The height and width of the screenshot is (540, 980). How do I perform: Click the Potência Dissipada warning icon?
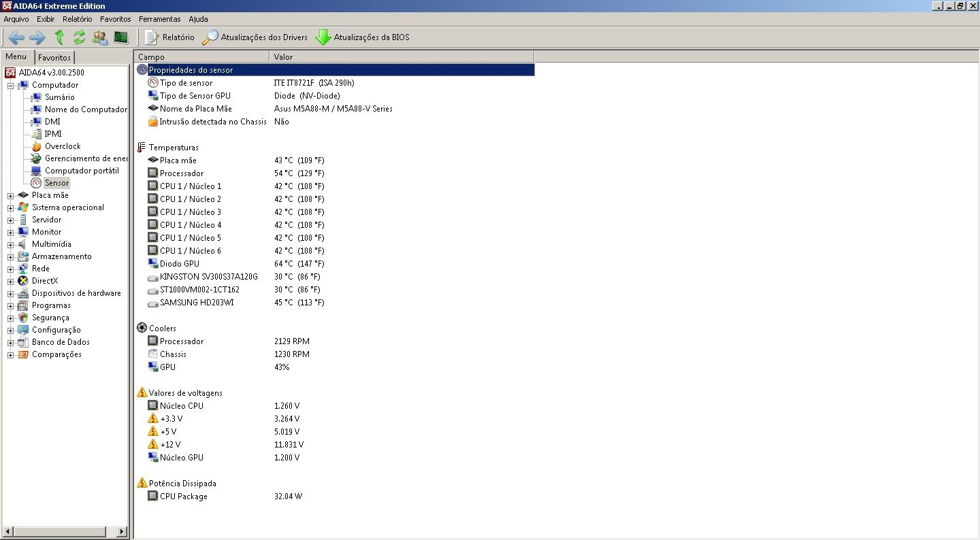[x=142, y=484]
